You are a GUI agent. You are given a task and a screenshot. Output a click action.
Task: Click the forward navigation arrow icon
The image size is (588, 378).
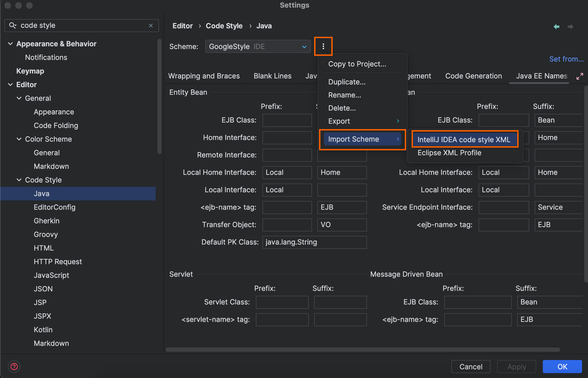tap(570, 27)
